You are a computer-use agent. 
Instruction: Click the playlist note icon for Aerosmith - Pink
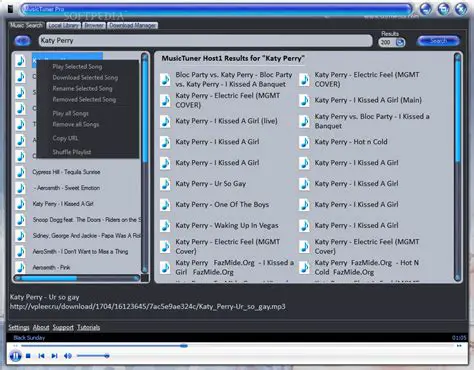(x=21, y=268)
